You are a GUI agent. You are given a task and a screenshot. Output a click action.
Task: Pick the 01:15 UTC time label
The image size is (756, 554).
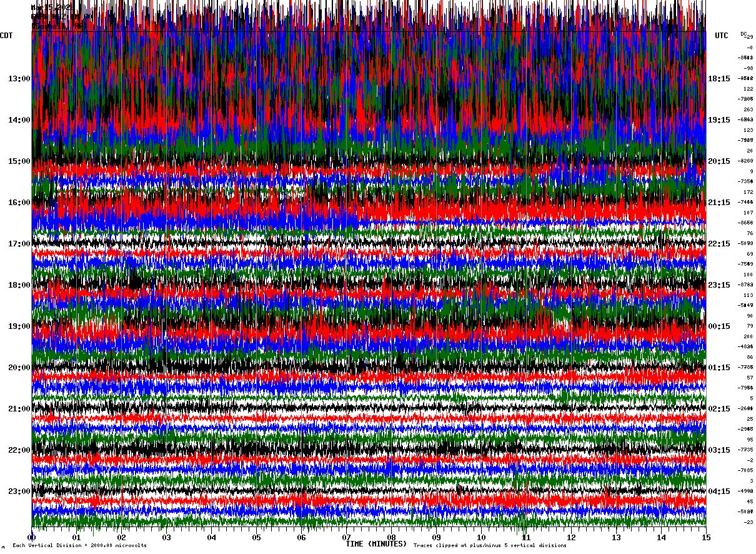click(x=719, y=368)
